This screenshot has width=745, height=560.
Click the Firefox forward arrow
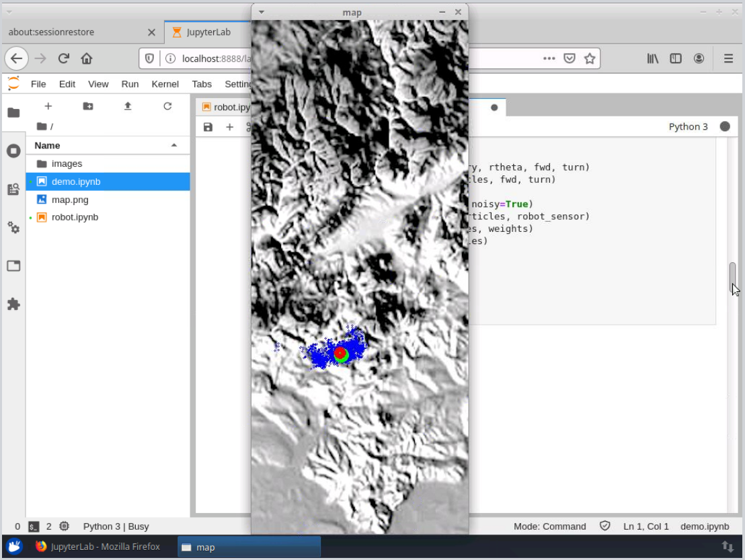[x=40, y=58]
